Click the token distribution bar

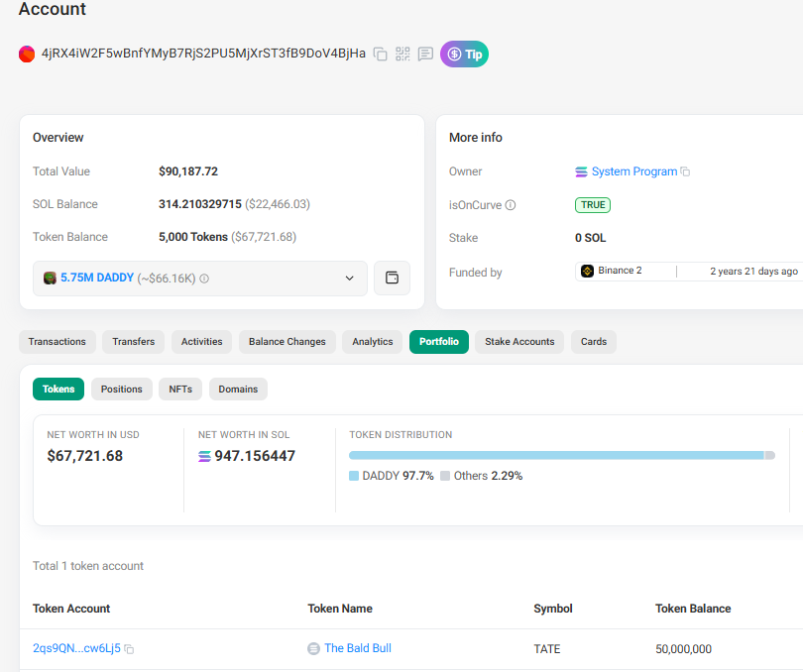(562, 455)
